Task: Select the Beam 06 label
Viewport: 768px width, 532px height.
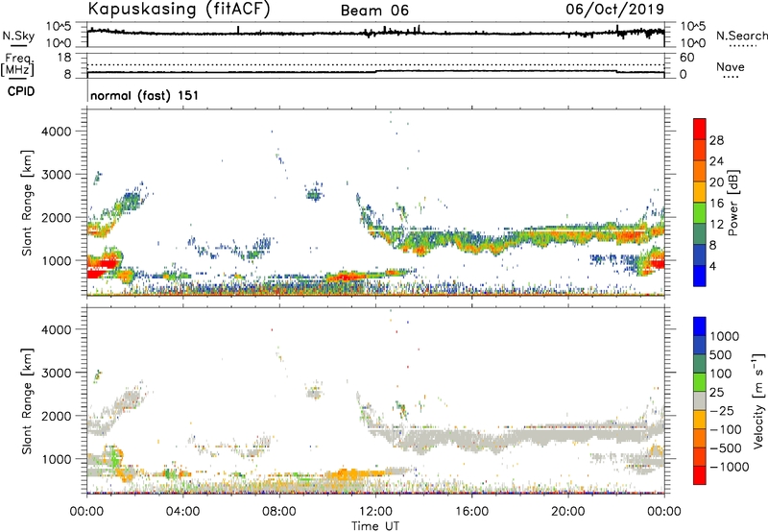Action: pyautogui.click(x=374, y=11)
